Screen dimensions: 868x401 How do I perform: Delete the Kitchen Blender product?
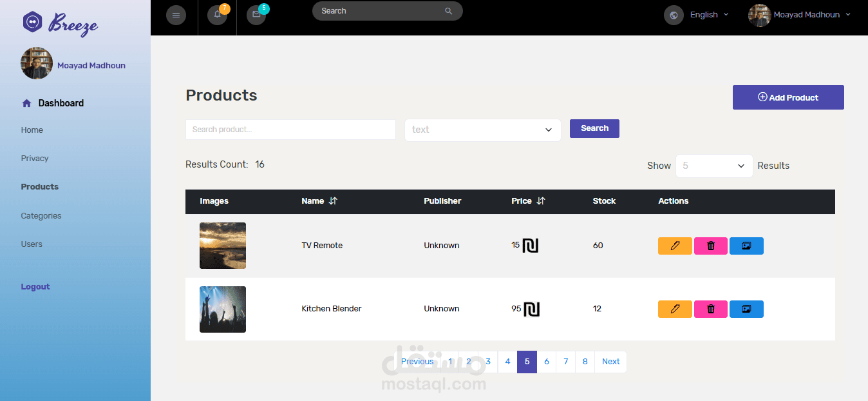(x=711, y=309)
